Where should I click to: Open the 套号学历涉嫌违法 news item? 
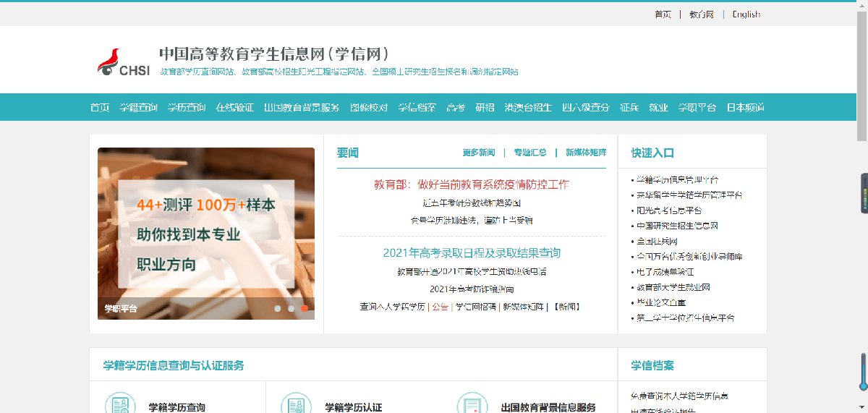click(x=472, y=220)
